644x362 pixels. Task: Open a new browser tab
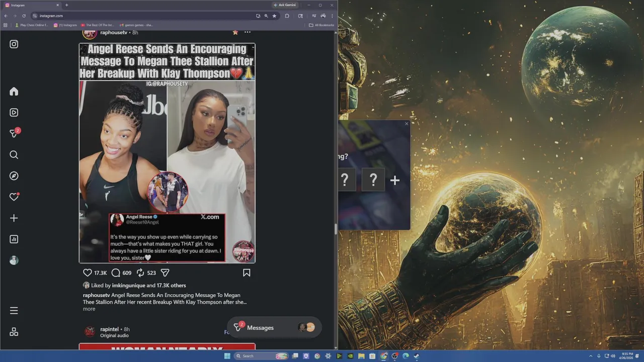(66, 5)
